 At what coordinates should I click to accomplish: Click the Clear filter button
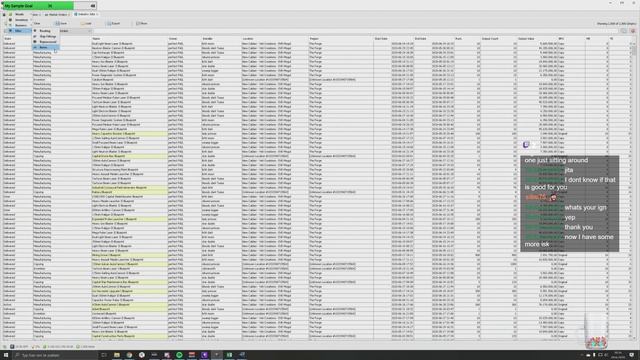[37, 24]
